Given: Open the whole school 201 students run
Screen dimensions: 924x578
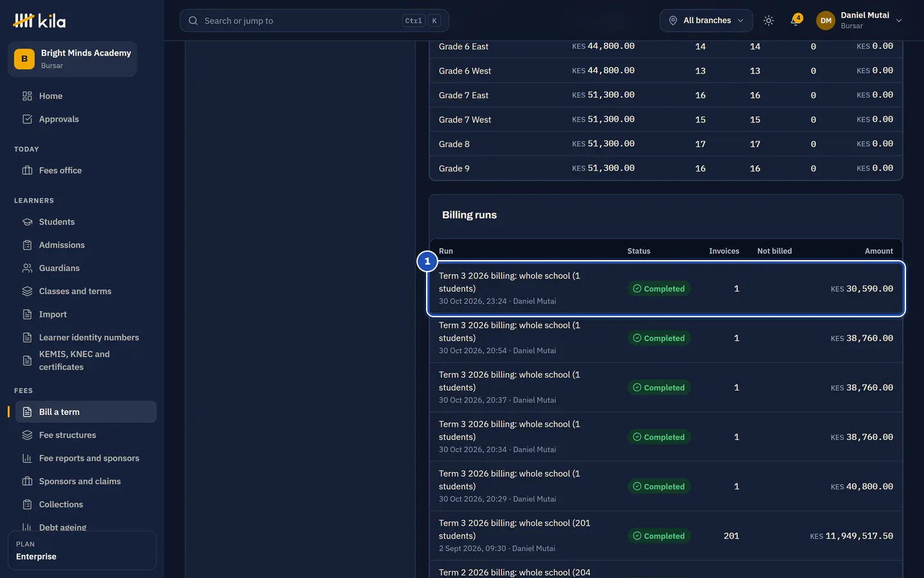Looking at the screenshot, I should point(666,536).
